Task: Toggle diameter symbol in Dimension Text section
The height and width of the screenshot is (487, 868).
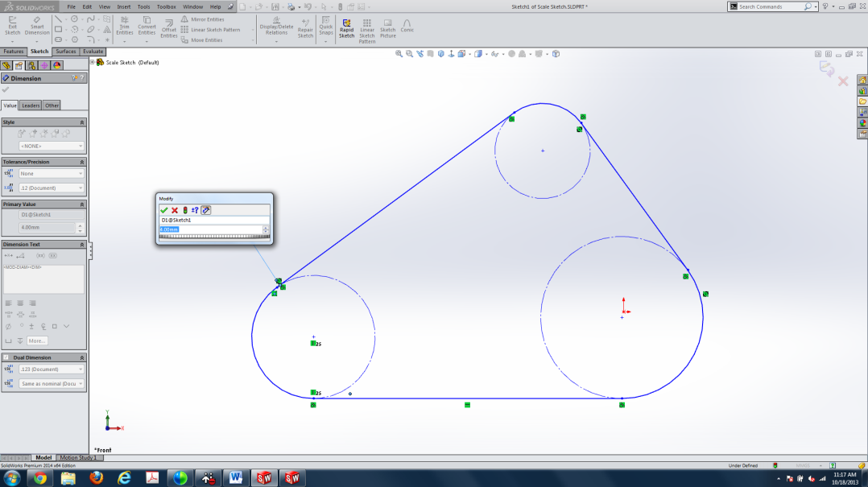Action: coord(9,326)
